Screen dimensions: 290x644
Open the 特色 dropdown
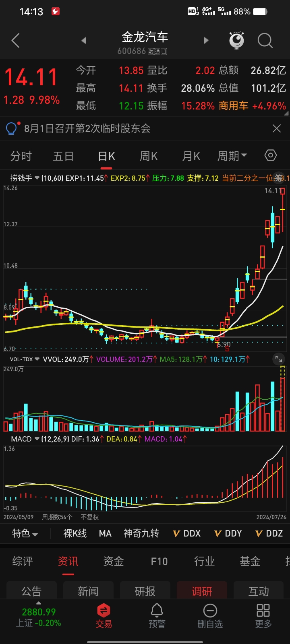25,533
